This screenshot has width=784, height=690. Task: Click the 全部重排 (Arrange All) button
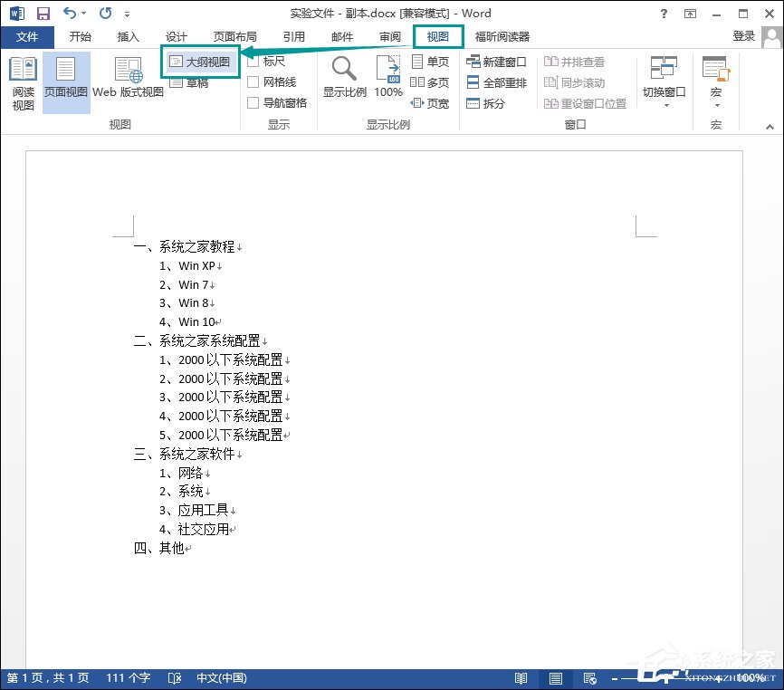[x=497, y=82]
